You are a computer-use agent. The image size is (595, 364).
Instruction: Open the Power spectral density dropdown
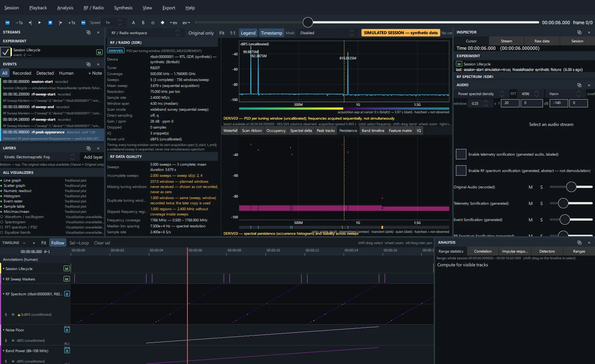pos(481,94)
